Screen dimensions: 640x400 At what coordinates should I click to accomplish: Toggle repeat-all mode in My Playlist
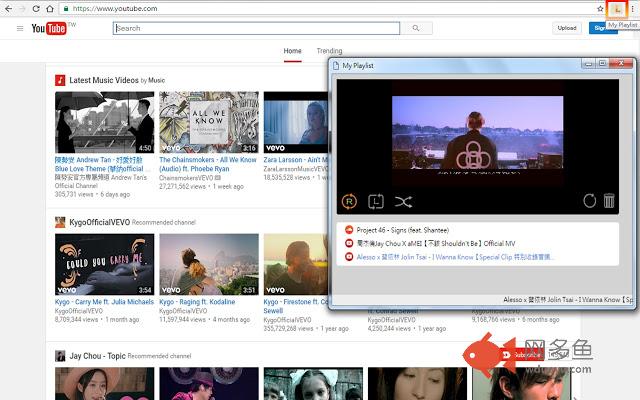[x=350, y=201]
